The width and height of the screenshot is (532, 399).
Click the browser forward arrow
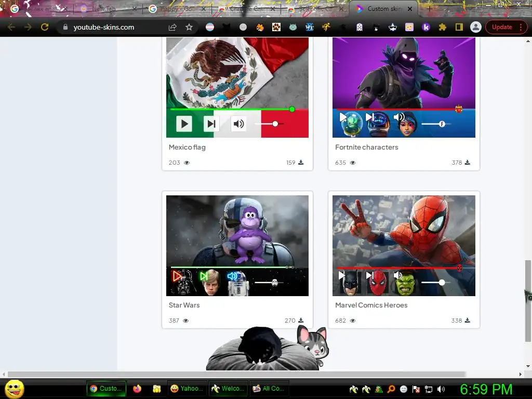[28, 27]
